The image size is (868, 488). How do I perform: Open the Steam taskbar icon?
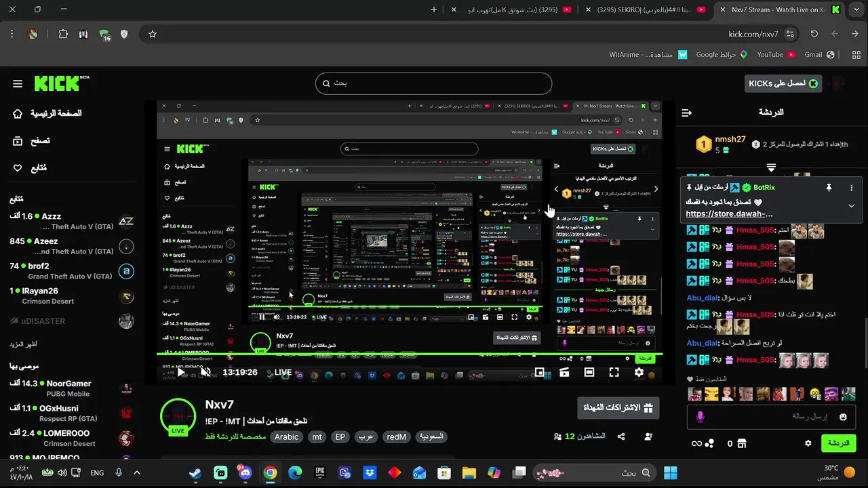[195, 472]
